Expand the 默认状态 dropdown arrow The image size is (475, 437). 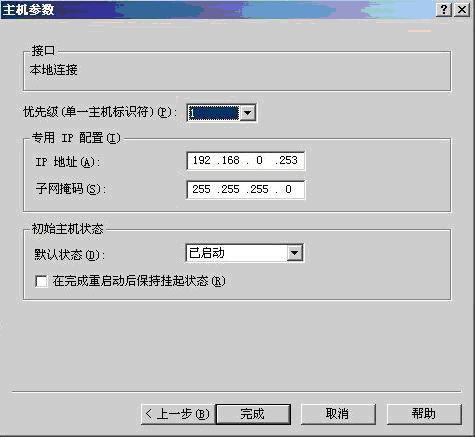coord(294,253)
